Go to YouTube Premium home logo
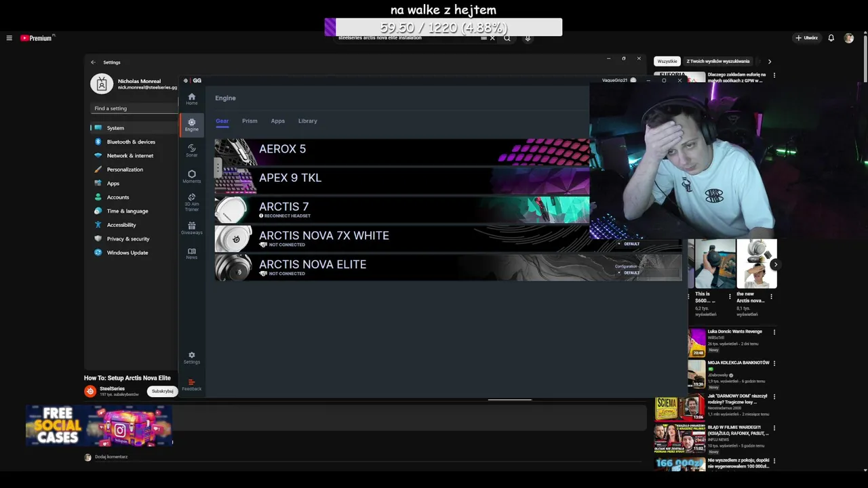 point(37,38)
